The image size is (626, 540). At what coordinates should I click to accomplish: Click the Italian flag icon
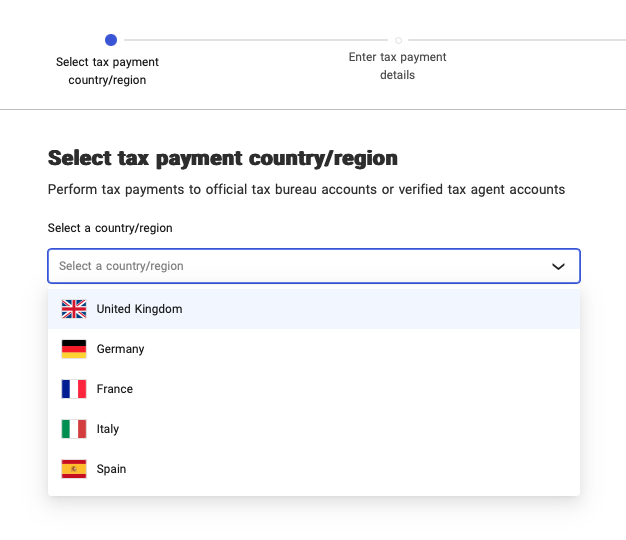[x=74, y=429]
